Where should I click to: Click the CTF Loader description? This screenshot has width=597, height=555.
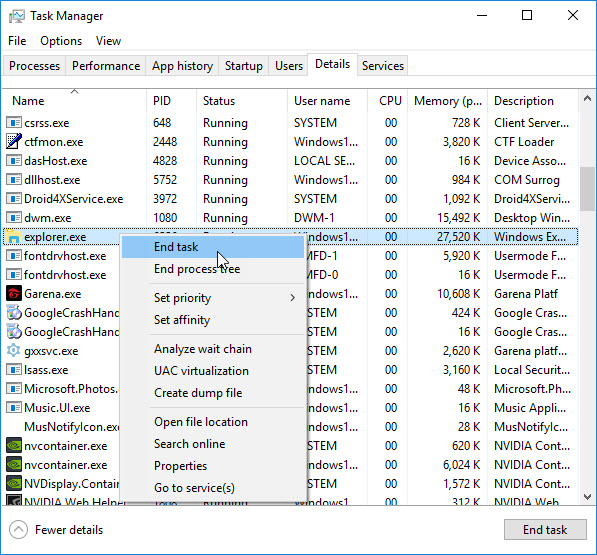(x=524, y=142)
